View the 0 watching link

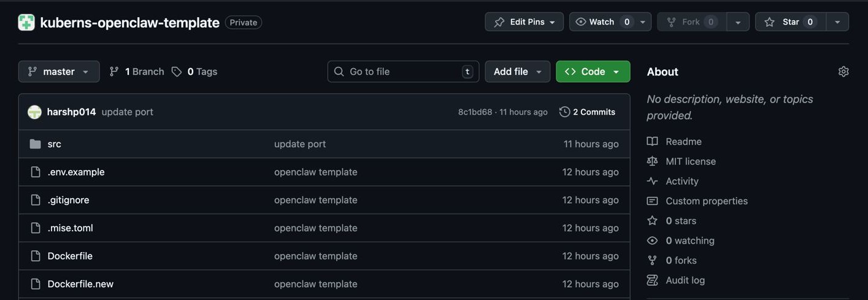point(690,240)
